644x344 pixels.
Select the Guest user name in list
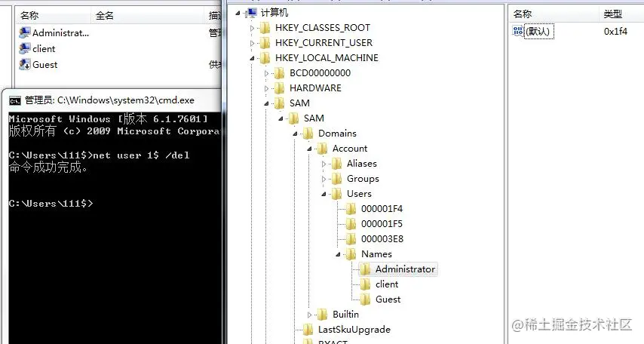pos(45,65)
